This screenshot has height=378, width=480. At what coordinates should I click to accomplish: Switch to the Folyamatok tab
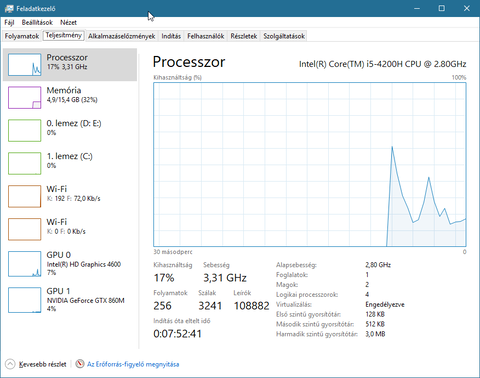(22, 36)
